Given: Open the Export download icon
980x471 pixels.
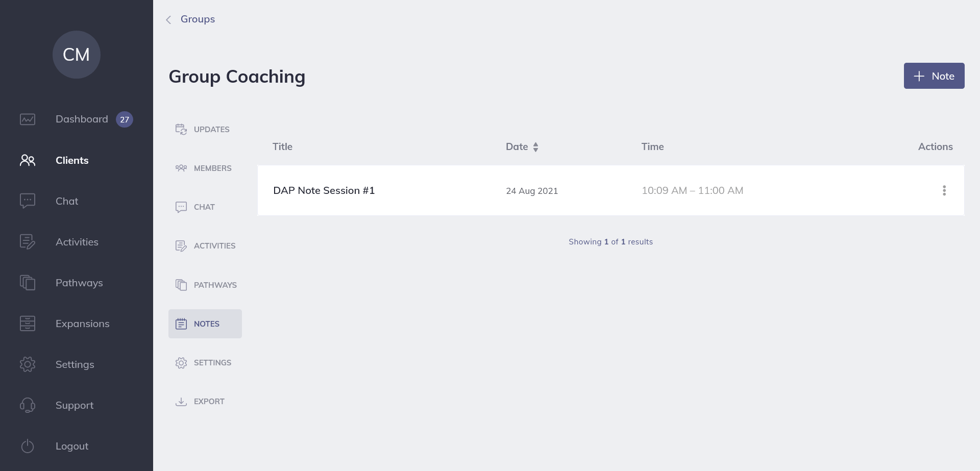Looking at the screenshot, I should tap(181, 402).
